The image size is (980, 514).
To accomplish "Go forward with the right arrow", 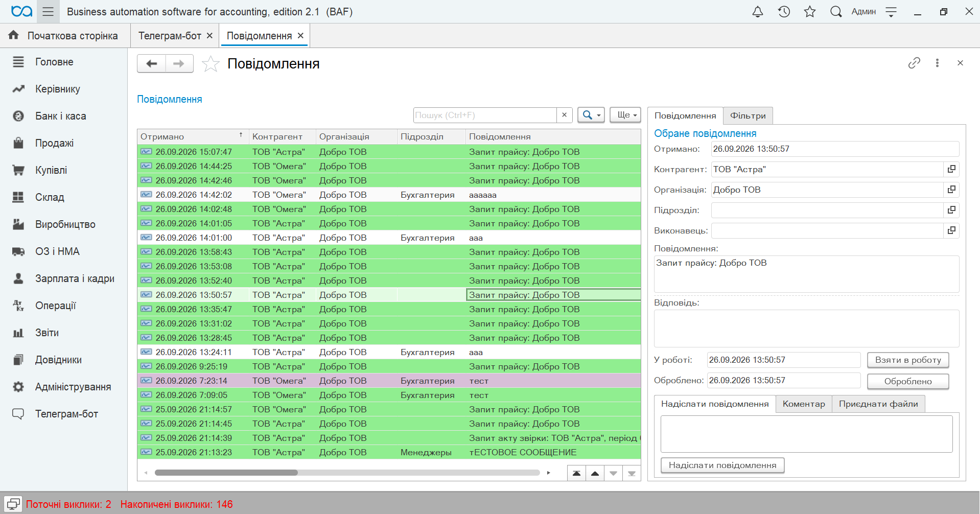I will [x=179, y=64].
